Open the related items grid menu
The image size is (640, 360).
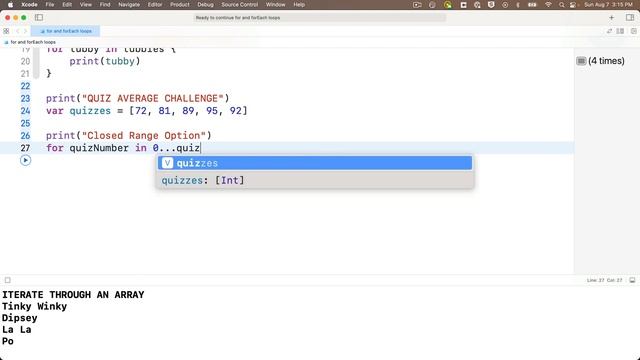coord(6,31)
